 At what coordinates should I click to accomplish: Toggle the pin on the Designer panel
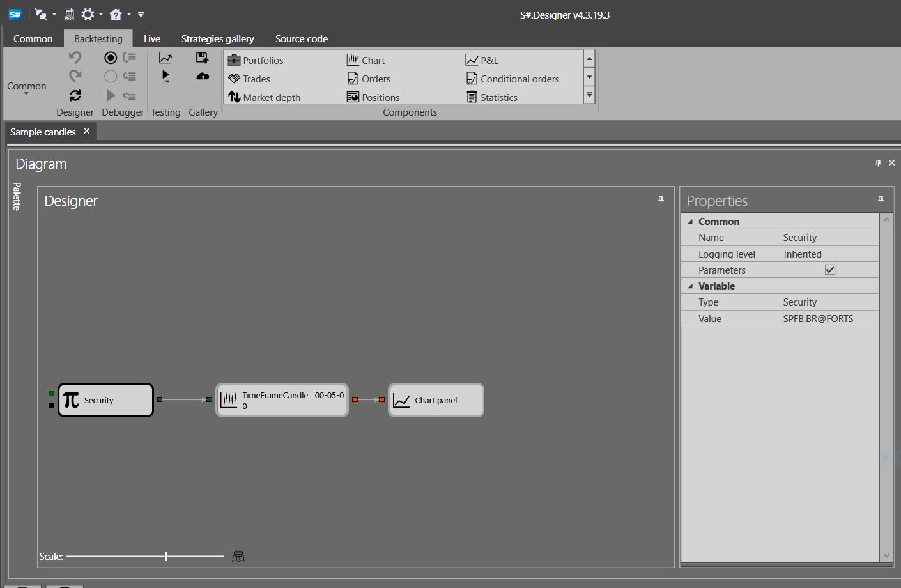(661, 200)
